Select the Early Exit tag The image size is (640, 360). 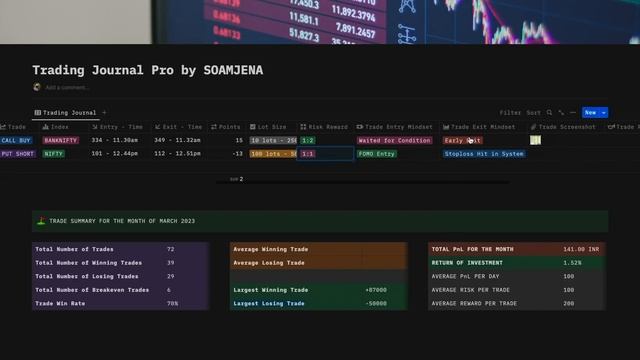462,140
